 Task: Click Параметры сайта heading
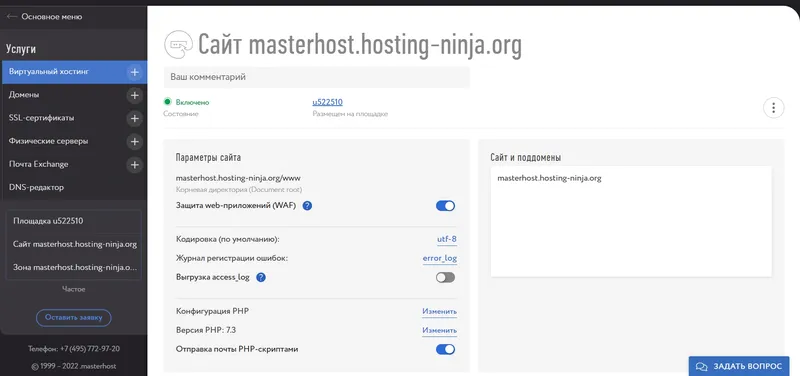[208, 157]
